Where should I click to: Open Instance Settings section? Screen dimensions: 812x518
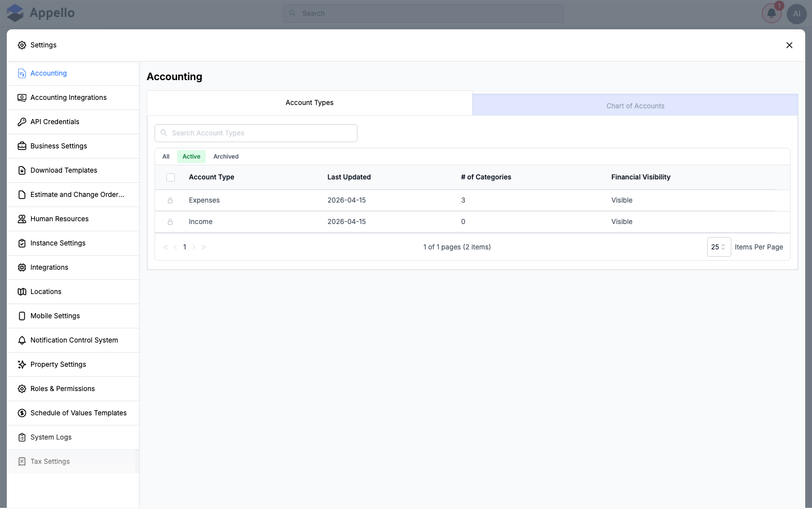pyautogui.click(x=73, y=243)
